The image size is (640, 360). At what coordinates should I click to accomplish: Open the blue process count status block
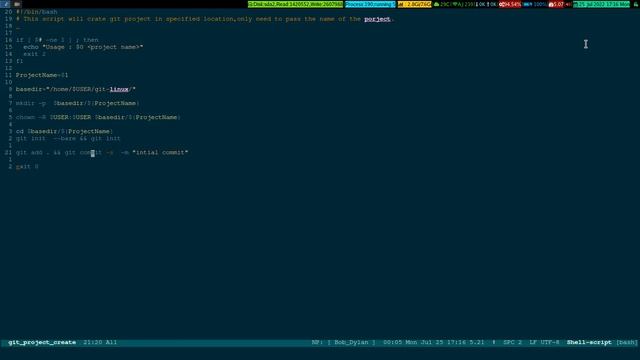370,4
